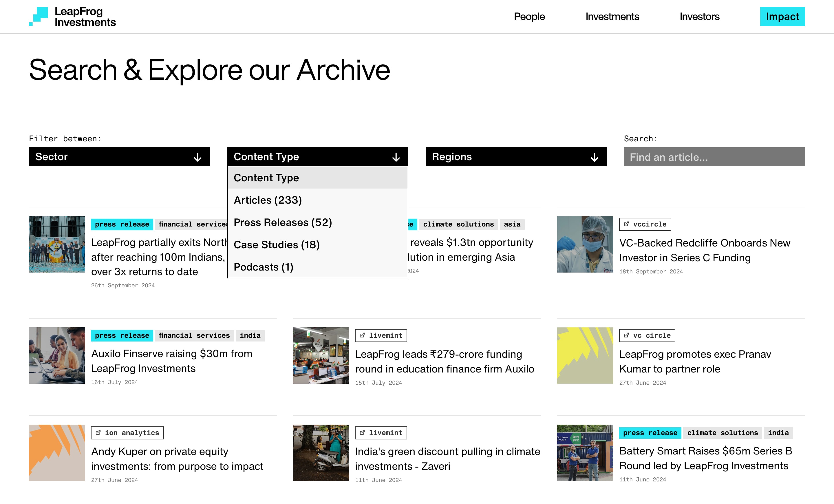The image size is (834, 504).
Task: Open the People nav link
Action: point(529,17)
